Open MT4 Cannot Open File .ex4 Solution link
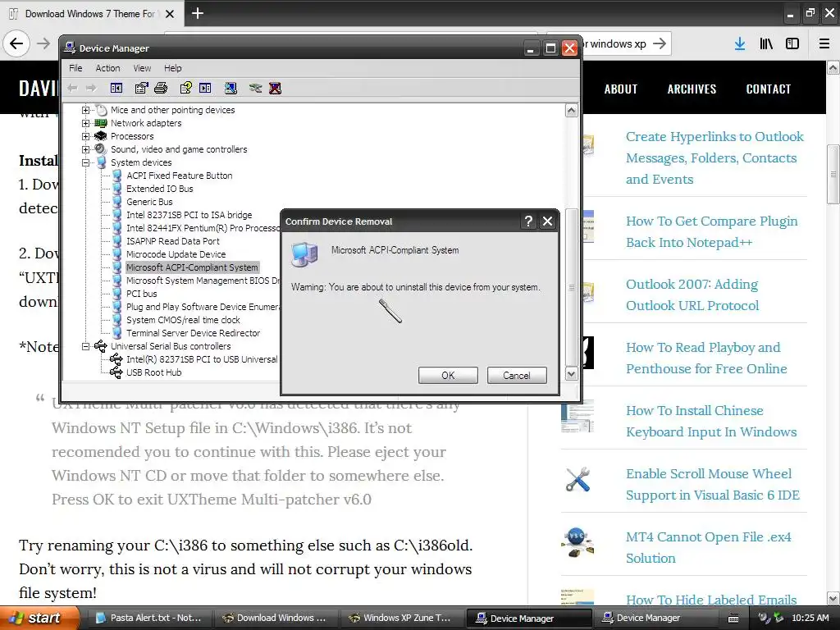Screen dimensions: 840x630 pos(708,547)
